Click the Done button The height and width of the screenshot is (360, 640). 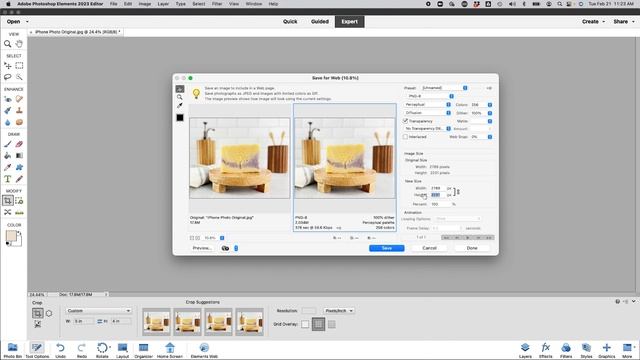coord(472,248)
